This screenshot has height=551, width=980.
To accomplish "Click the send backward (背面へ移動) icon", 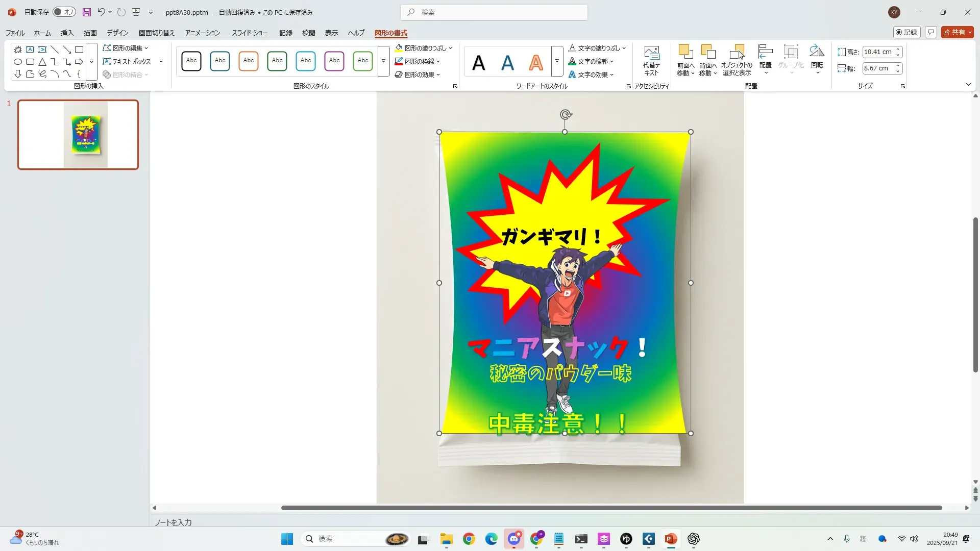I will pos(708,52).
